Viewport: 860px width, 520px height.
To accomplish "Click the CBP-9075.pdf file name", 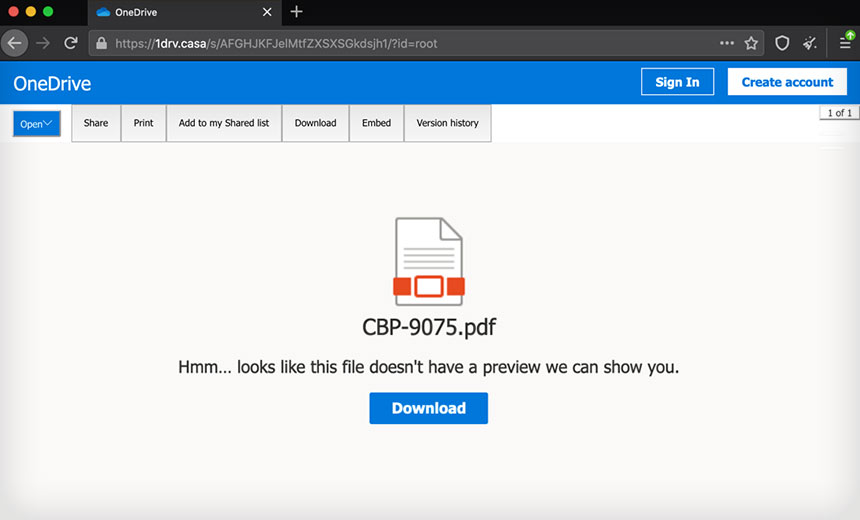I will (x=429, y=327).
